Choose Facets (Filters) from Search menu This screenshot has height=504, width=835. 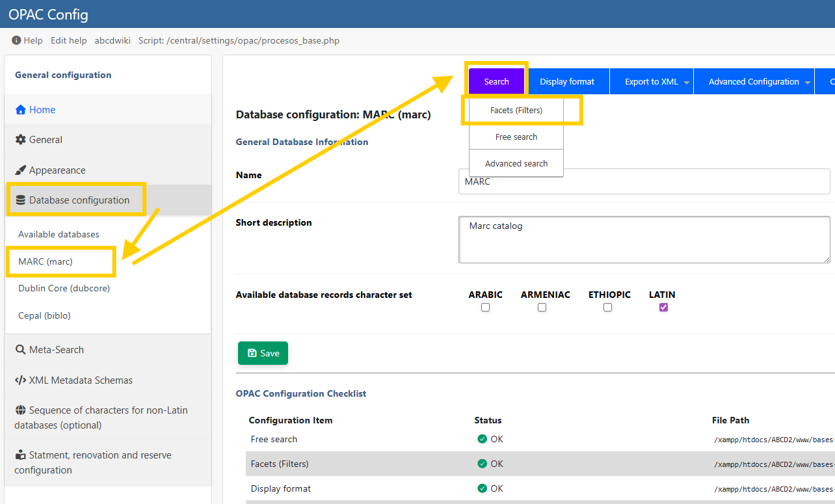pos(516,111)
